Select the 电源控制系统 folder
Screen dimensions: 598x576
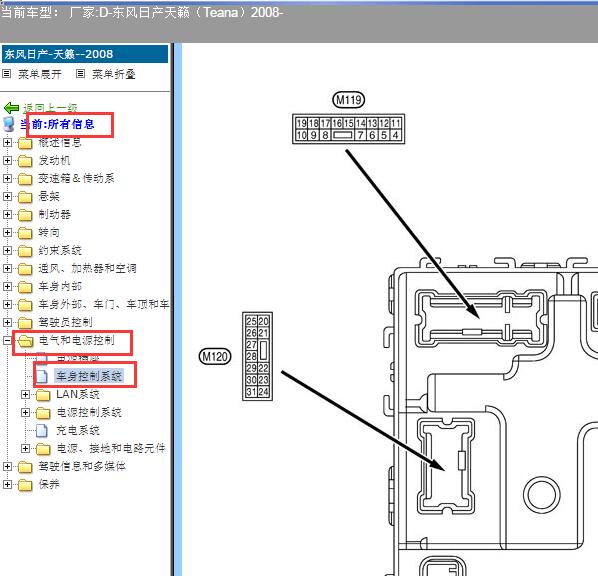[x=89, y=412]
